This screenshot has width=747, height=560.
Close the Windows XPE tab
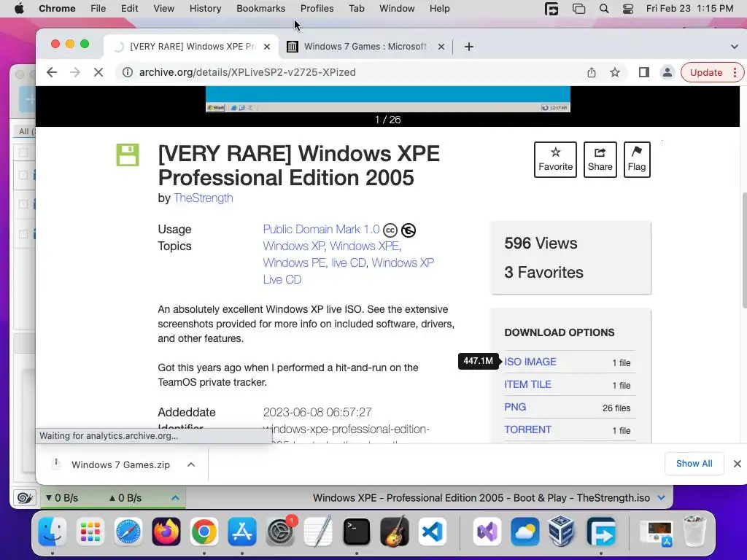(267, 47)
